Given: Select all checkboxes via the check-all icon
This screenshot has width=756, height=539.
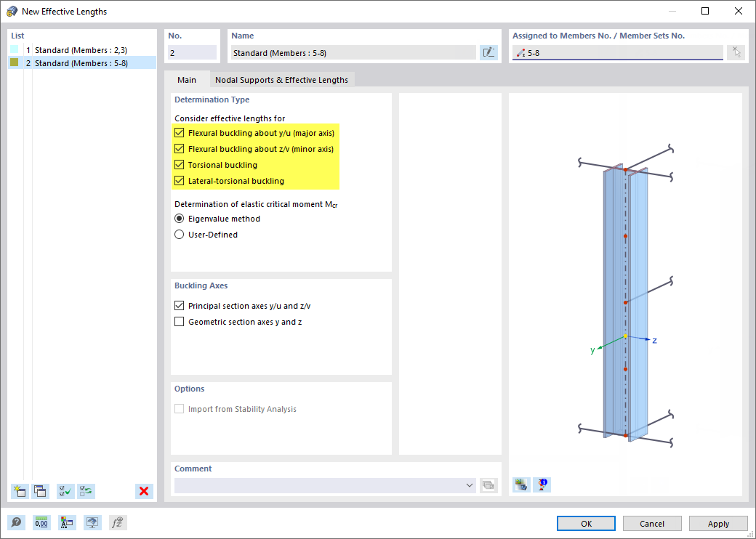Looking at the screenshot, I should click(65, 491).
